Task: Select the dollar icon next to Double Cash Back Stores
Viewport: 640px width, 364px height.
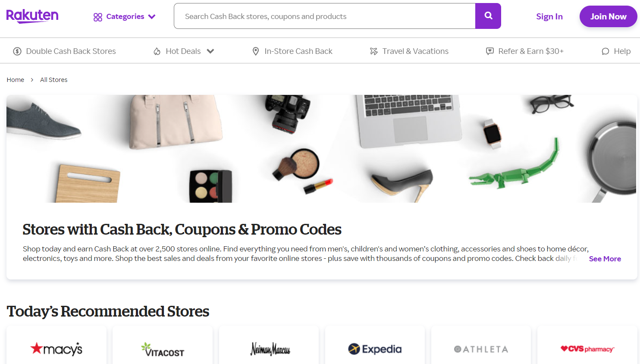Action: pyautogui.click(x=17, y=51)
